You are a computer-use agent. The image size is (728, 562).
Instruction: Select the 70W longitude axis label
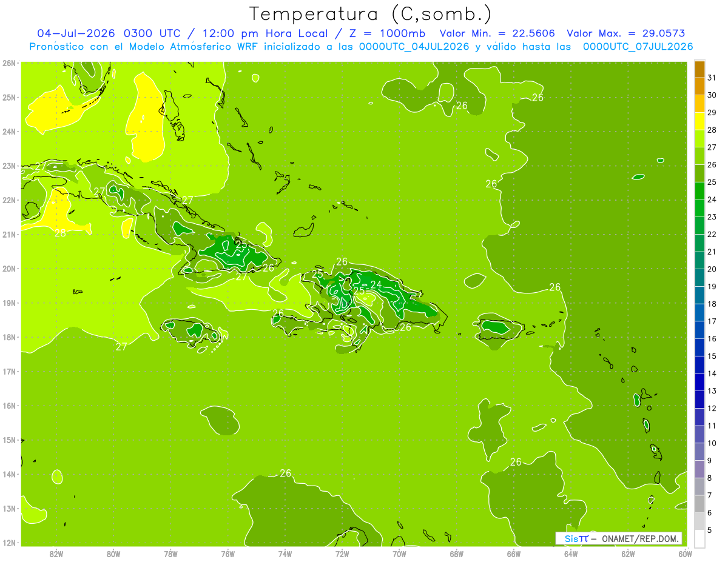pyautogui.click(x=399, y=553)
